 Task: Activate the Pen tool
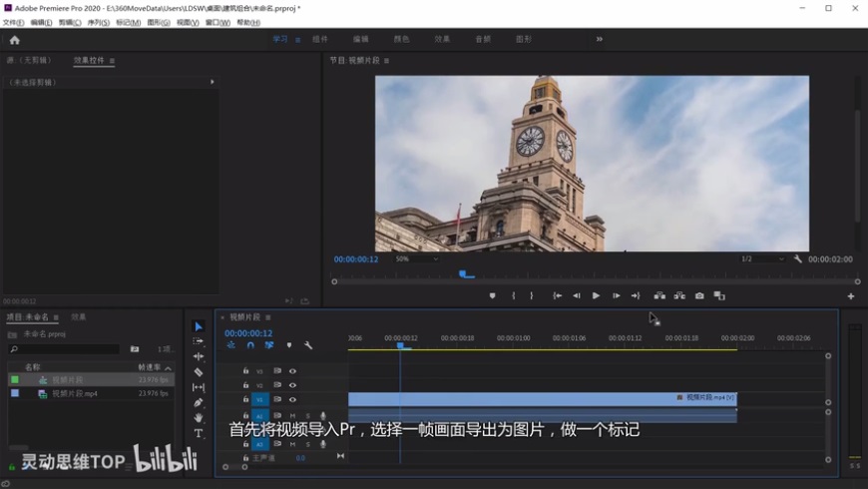point(199,402)
